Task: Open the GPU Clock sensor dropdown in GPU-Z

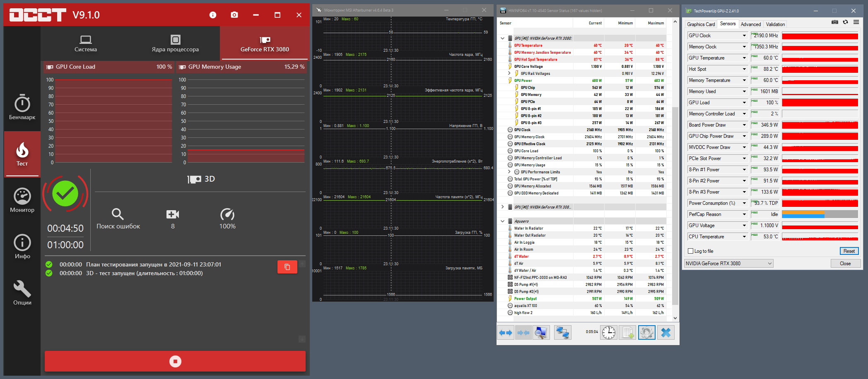Action: 744,36
